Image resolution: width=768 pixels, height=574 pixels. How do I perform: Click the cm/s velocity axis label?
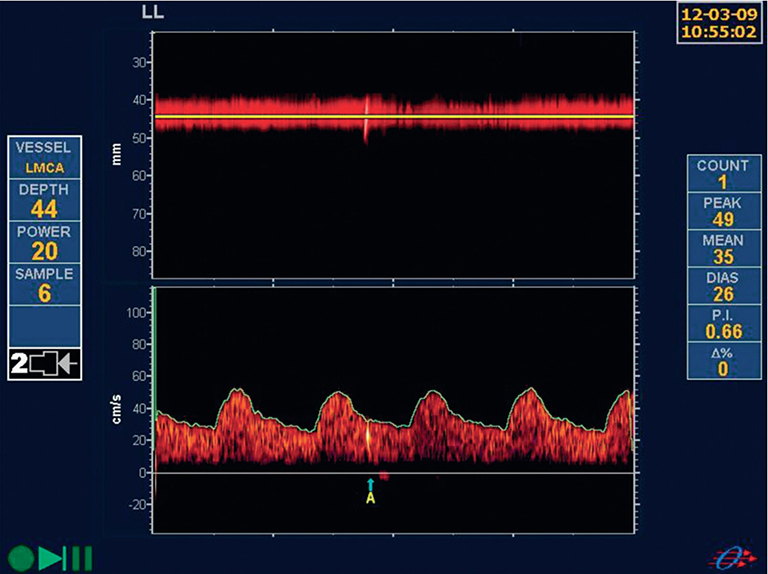coord(117,409)
